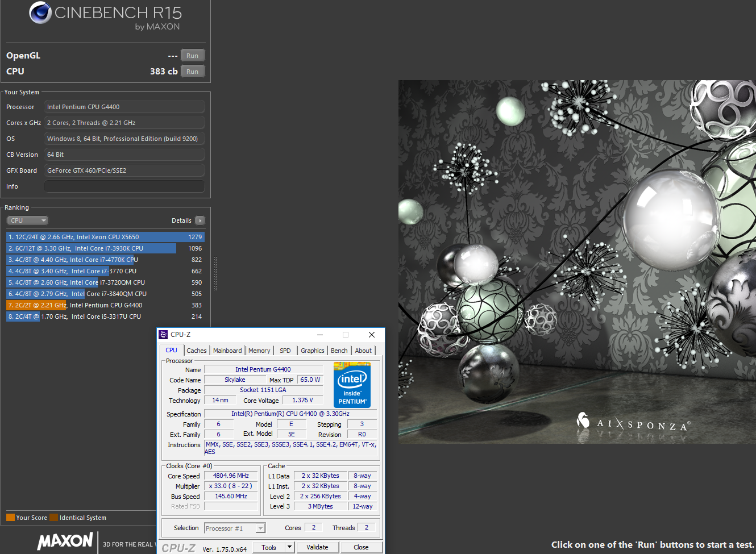Click the Intel Inside Pentium badge
Viewport: 756px width, 554px height.
pyautogui.click(x=352, y=385)
